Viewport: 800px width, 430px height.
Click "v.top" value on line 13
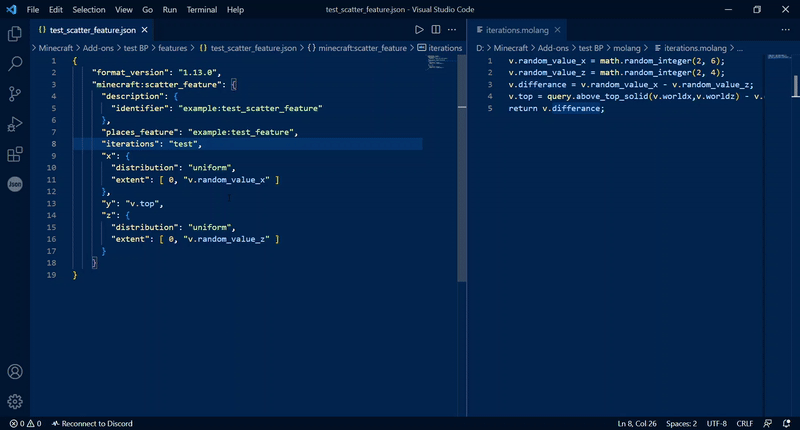click(x=142, y=204)
